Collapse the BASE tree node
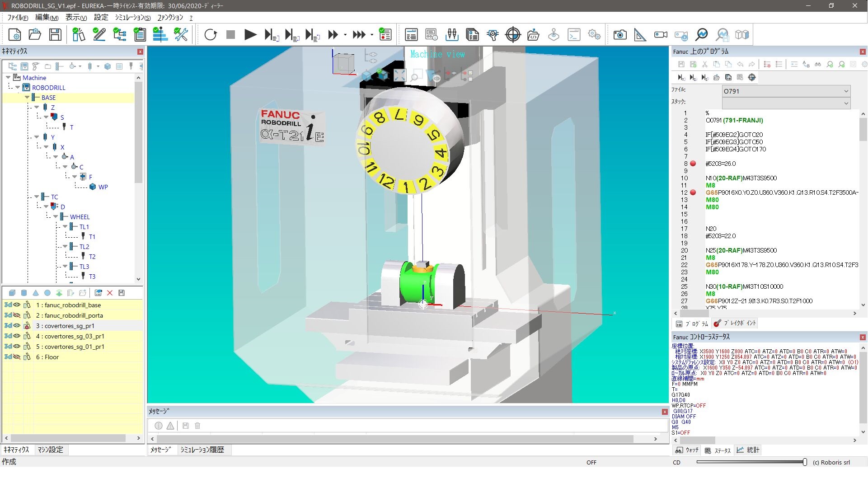The image size is (868, 488). [27, 98]
